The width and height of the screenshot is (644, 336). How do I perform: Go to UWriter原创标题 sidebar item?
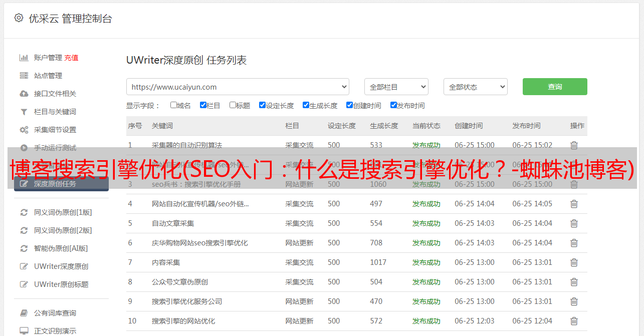pos(61,284)
